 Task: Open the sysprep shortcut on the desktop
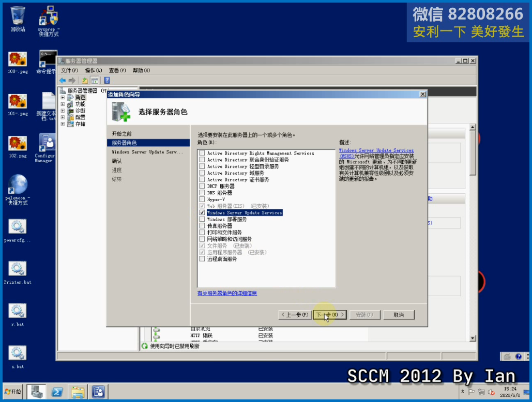point(49,21)
